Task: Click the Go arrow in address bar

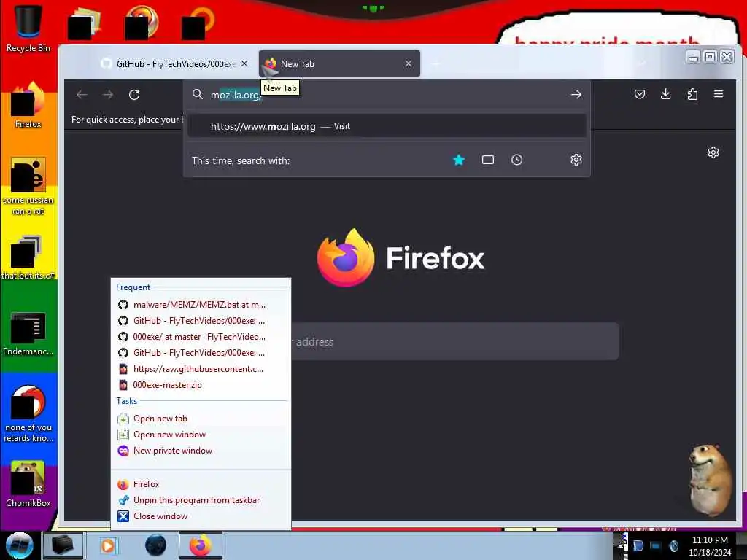Action: pos(576,95)
